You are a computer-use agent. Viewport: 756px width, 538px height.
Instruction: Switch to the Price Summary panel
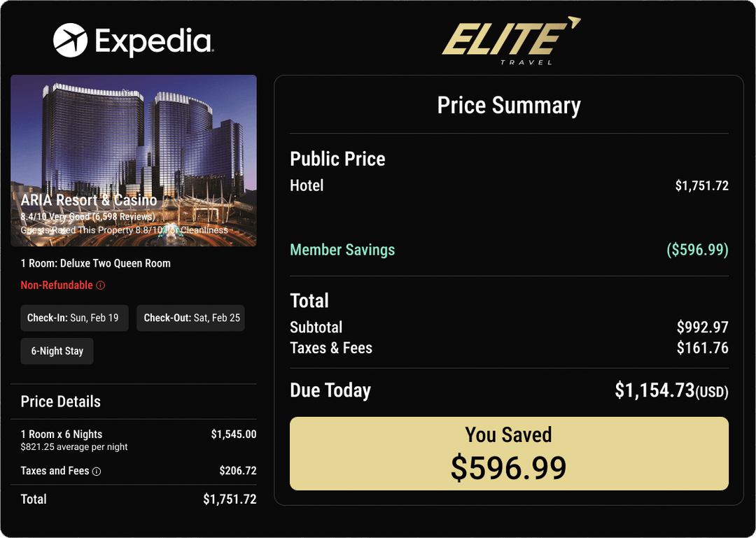(x=509, y=105)
